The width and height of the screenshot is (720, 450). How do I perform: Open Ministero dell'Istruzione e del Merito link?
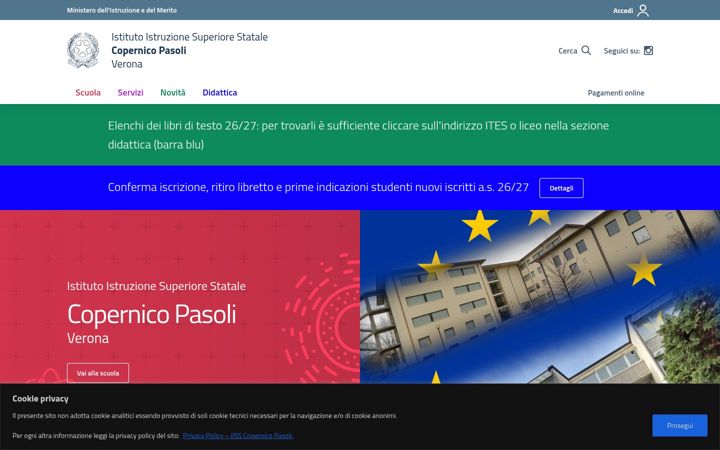coord(122,10)
